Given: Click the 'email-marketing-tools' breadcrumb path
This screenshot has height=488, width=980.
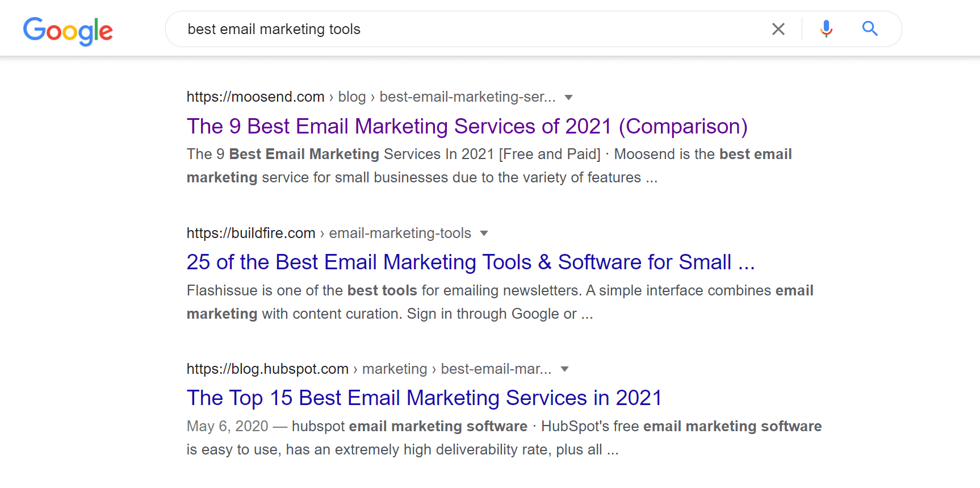Looking at the screenshot, I should click(400, 233).
